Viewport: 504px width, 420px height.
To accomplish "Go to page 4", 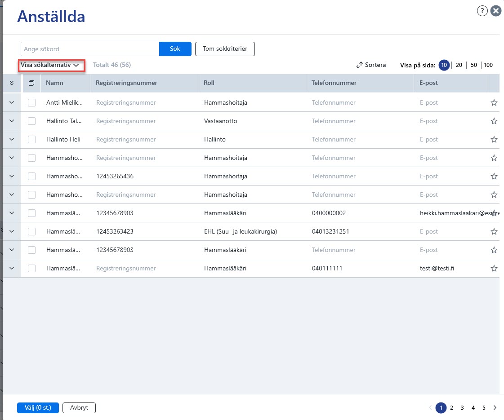I will (473, 408).
